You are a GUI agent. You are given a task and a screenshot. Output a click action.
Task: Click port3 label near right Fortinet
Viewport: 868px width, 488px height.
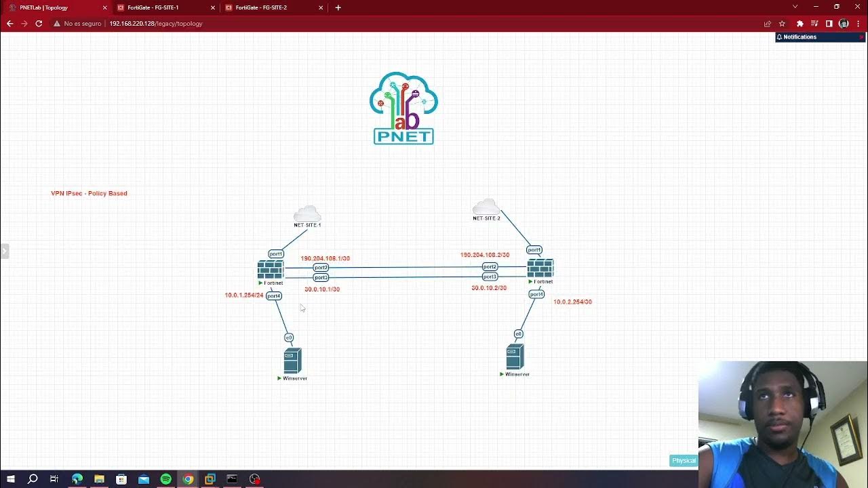[490, 277]
